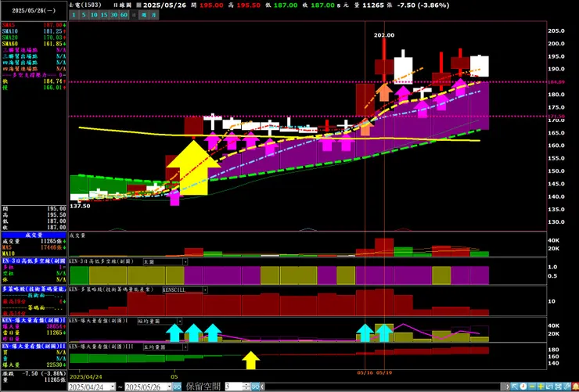This screenshot has width=579, height=392.
Task: Click the 爆大量 38654 value row
Action: (34, 327)
